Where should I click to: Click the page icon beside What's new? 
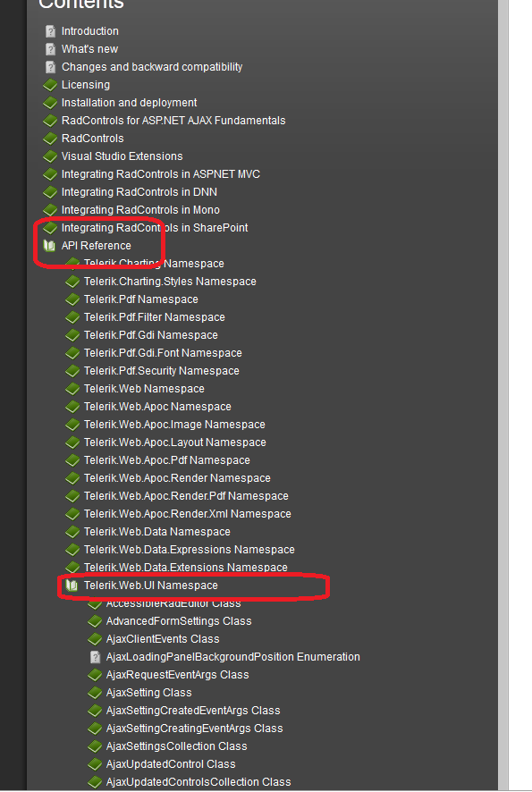[51, 49]
